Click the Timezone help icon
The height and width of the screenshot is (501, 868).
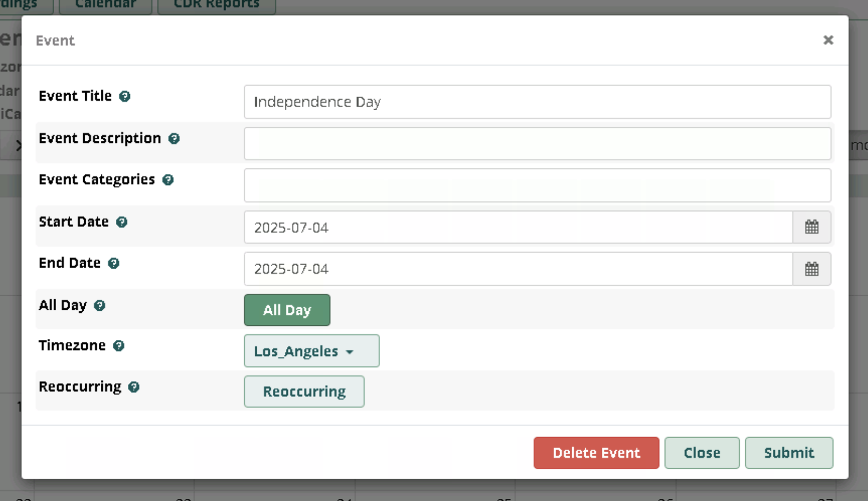119,346
